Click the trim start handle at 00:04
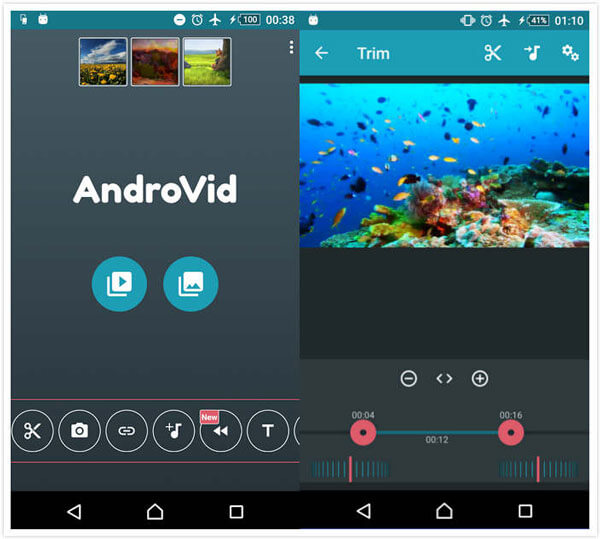600x539 pixels. [x=363, y=432]
